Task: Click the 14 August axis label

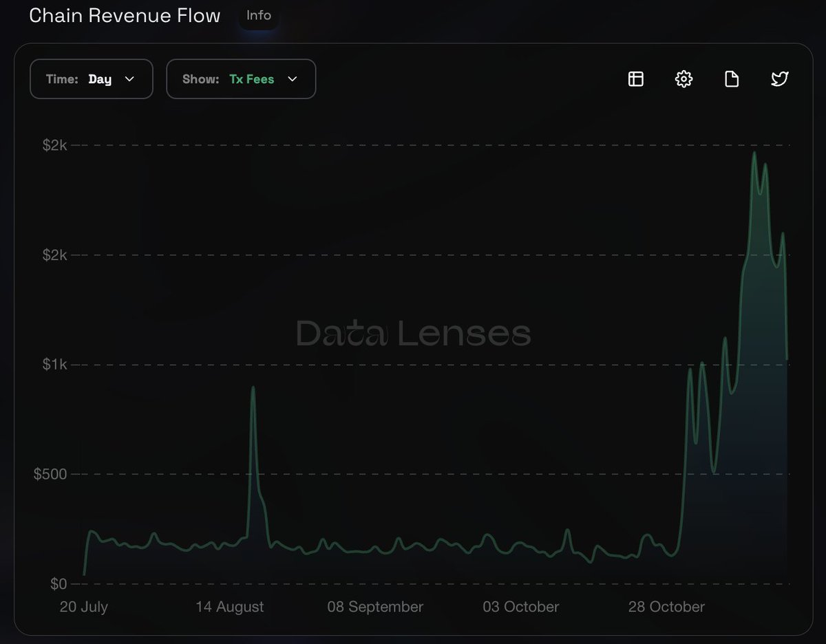Action: point(230,607)
